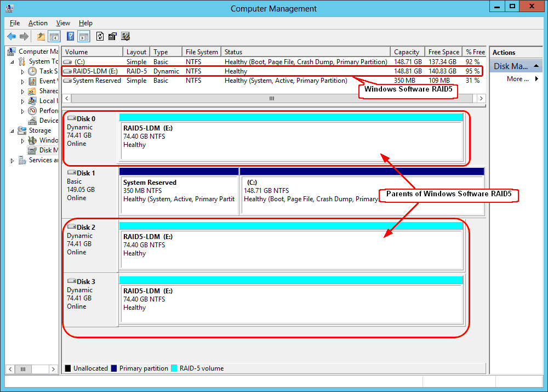Click the volume list horizontal scrollbar thumb
Screen dimensions: 548x392
[x=272, y=98]
